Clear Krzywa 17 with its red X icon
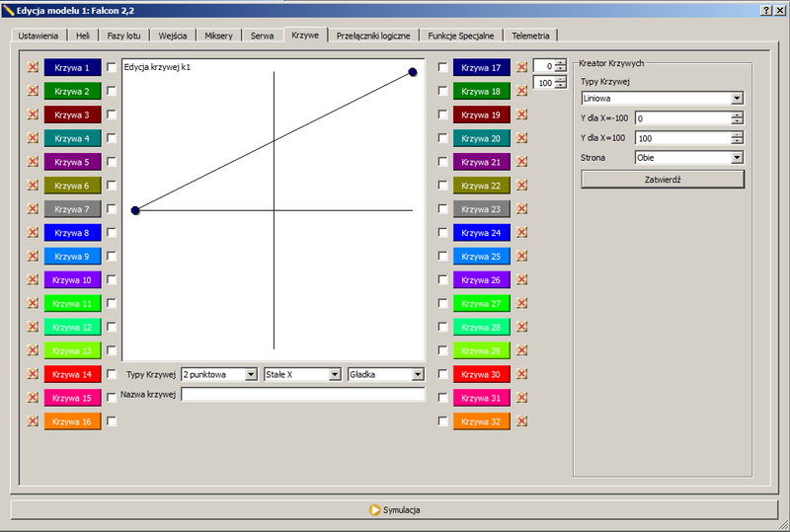The height and width of the screenshot is (532, 790). (522, 67)
